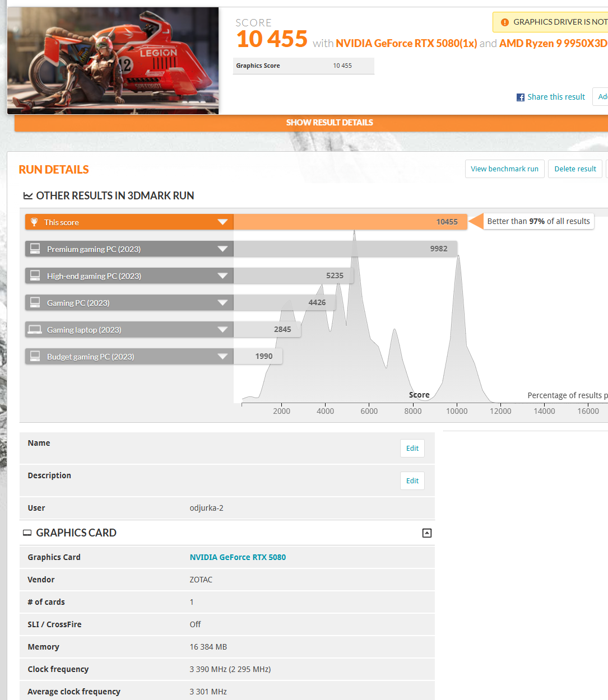Click the Premium gaming PC 9982 score bar
This screenshot has height=700, width=608.
point(345,249)
